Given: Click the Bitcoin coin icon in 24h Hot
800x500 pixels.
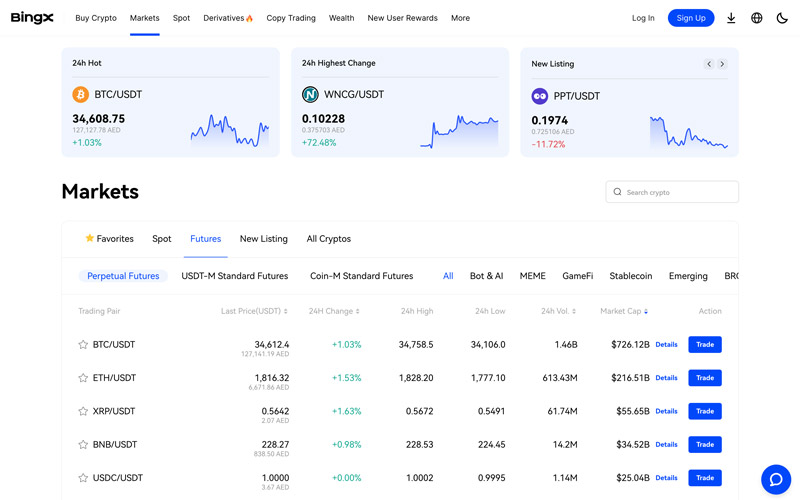Looking at the screenshot, I should (x=80, y=94).
